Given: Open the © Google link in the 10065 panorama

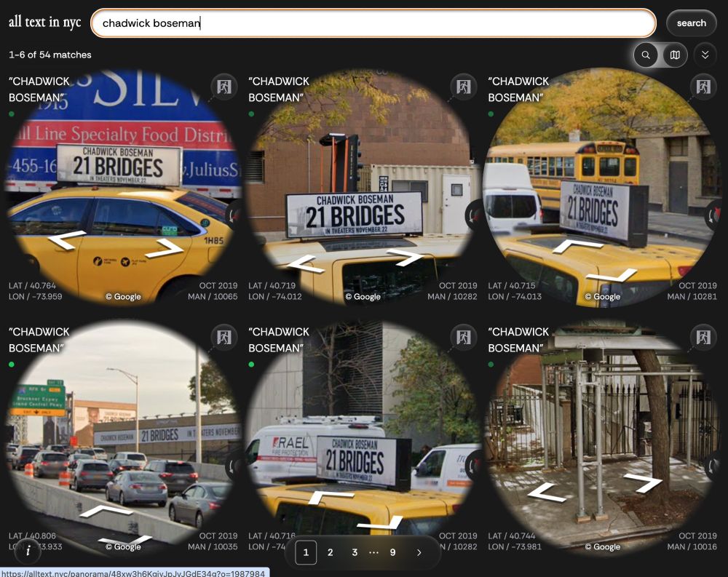Looking at the screenshot, I should [x=123, y=297].
